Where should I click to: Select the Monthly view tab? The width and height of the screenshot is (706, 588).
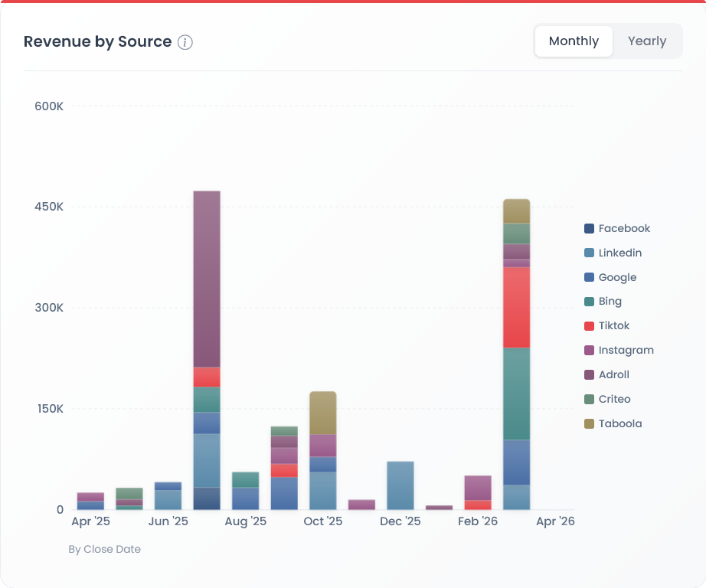click(x=573, y=41)
